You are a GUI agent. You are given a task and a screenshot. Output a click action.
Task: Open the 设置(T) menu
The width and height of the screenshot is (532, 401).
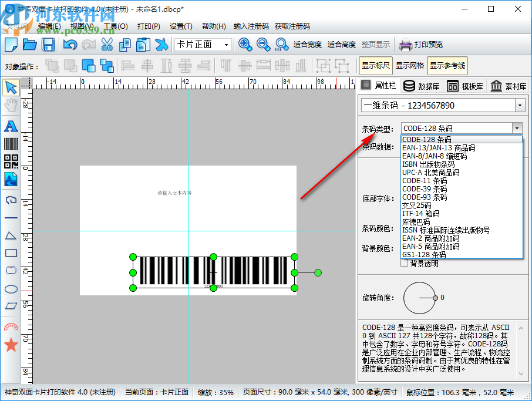click(181, 26)
